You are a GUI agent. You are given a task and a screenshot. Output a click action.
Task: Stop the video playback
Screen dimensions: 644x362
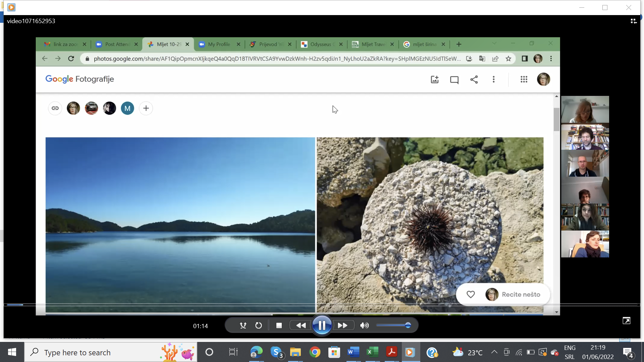pos(279,325)
